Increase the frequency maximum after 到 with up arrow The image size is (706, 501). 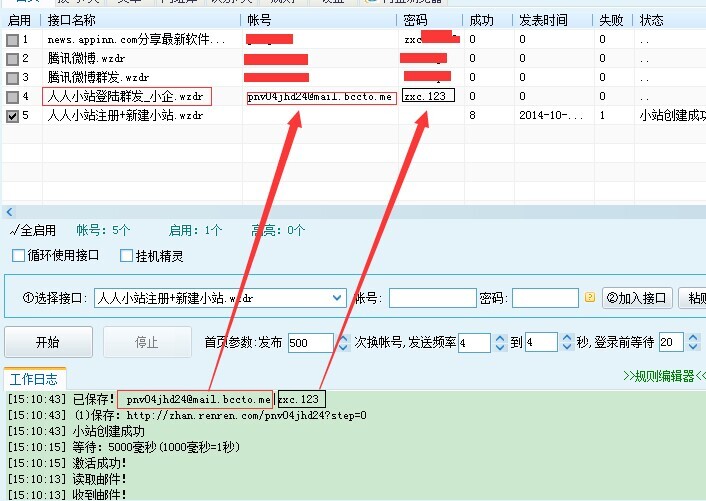(567, 338)
